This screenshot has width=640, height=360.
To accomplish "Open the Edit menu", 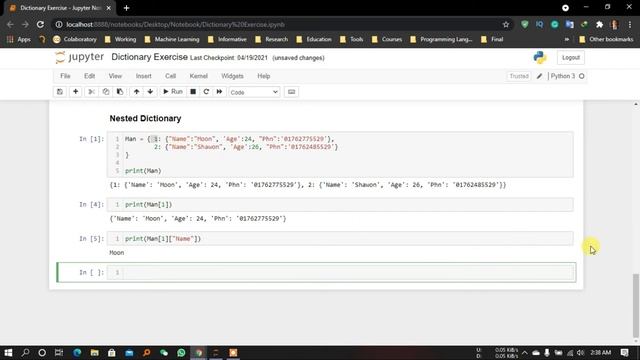I will click(89, 76).
